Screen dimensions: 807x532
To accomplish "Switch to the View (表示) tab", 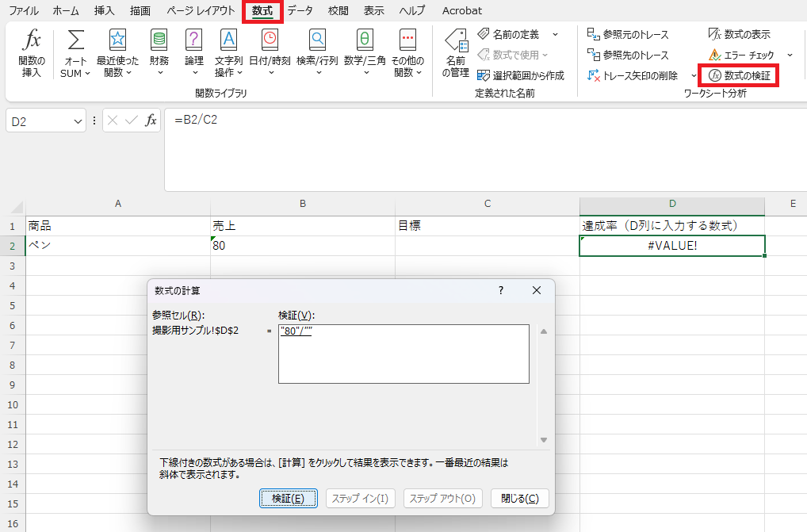I will point(374,10).
